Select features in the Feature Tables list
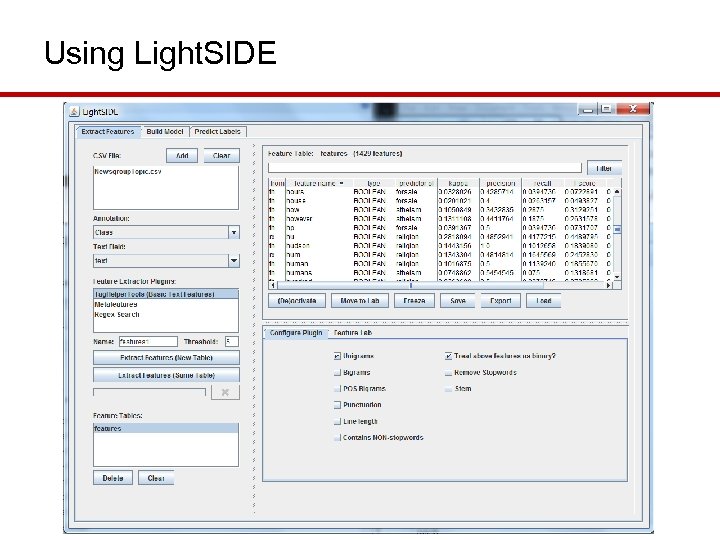720x540 pixels. click(166, 428)
